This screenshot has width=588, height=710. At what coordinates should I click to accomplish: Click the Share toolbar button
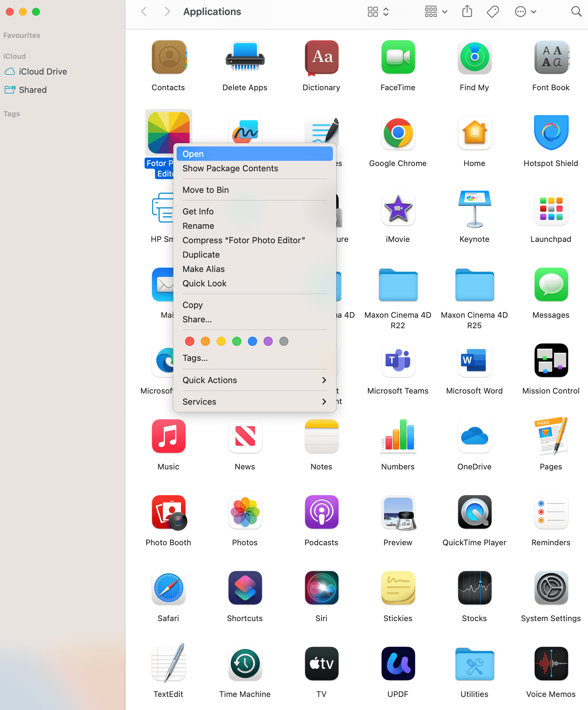(x=467, y=11)
